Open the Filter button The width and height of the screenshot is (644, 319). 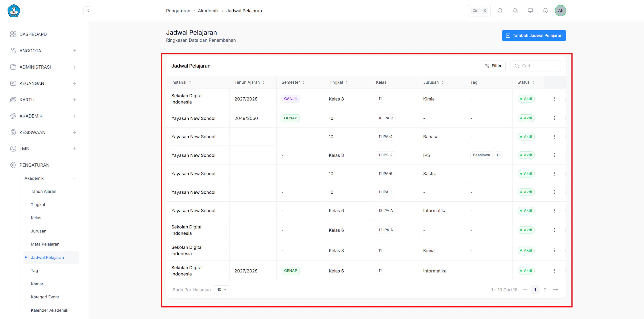coord(493,66)
